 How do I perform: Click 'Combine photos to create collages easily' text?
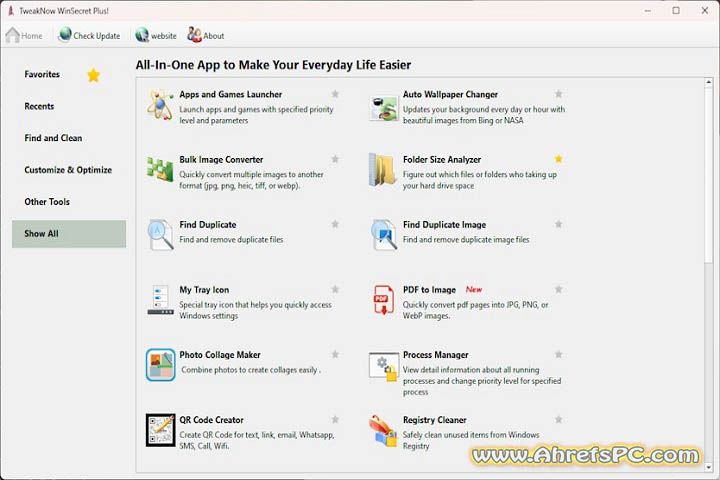(x=251, y=370)
